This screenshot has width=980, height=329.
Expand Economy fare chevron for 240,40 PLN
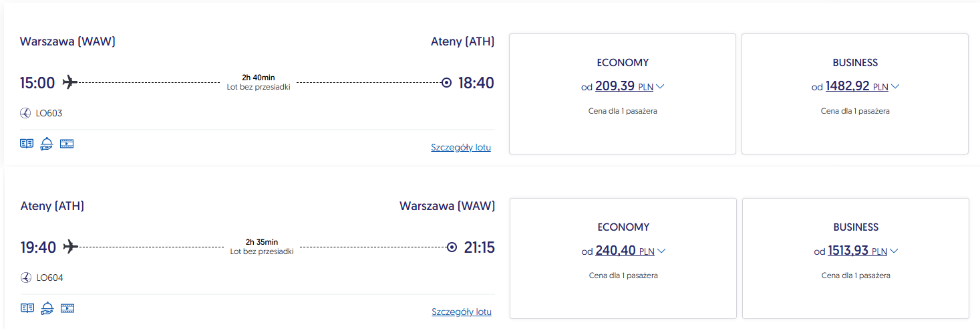pyautogui.click(x=661, y=251)
